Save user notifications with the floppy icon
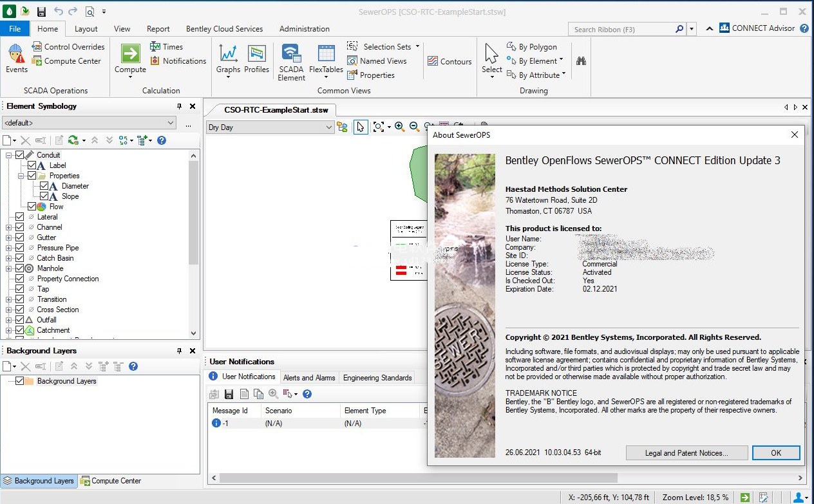The width and height of the screenshot is (814, 504). (229, 394)
